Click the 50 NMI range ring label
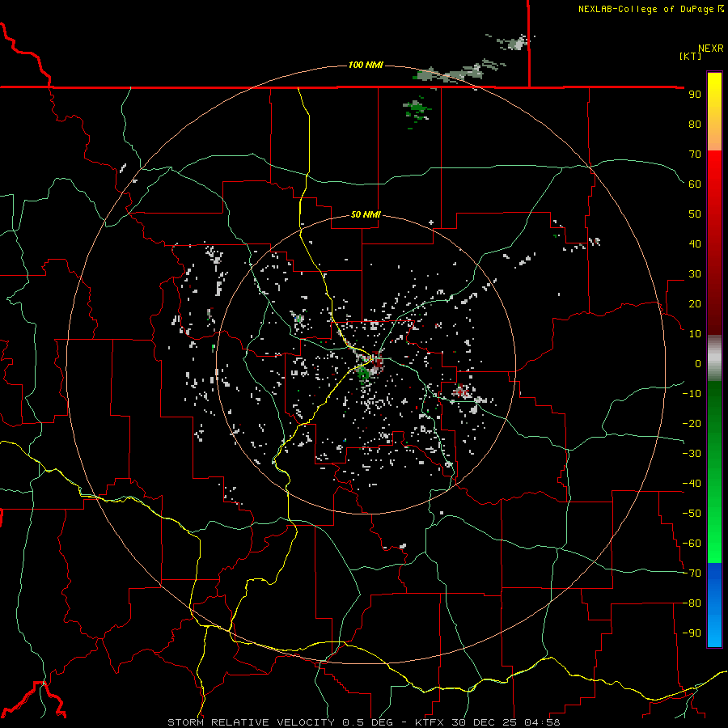This screenshot has height=728, width=728. tap(366, 214)
